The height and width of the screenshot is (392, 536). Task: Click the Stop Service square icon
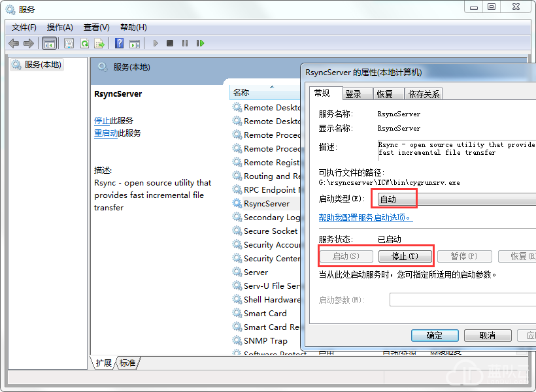click(170, 43)
